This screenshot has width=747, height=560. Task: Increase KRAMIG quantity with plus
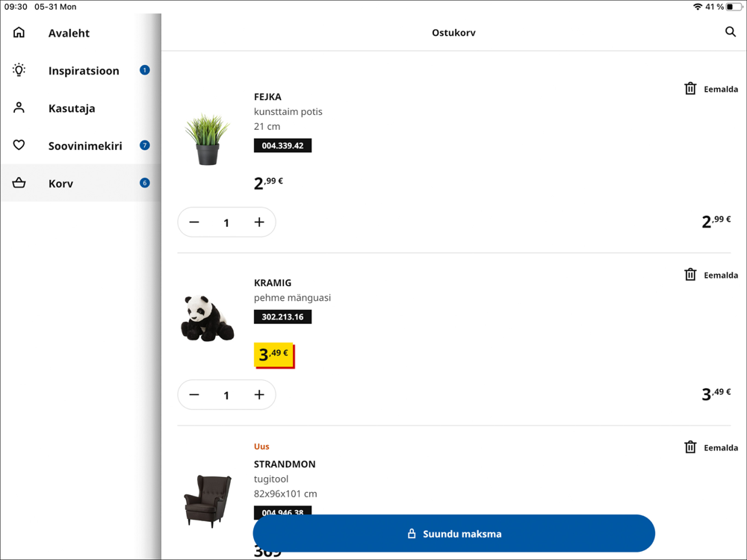259,395
